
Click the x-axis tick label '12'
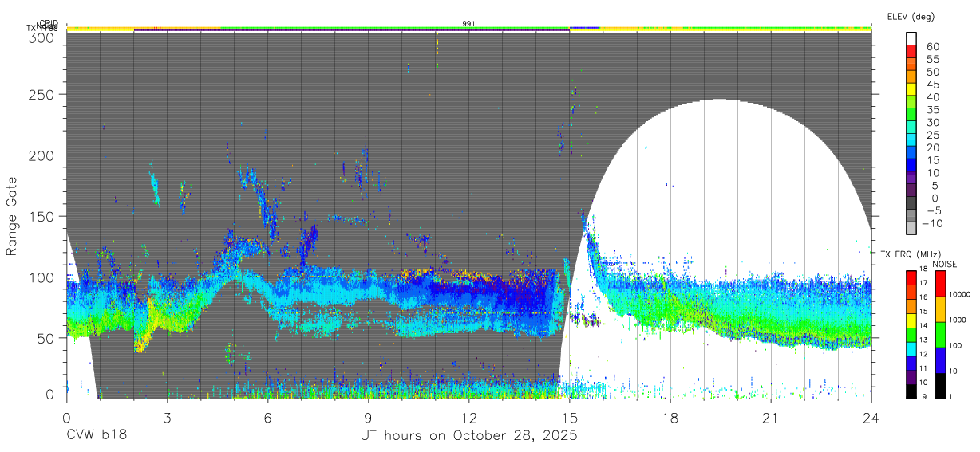[x=469, y=418]
